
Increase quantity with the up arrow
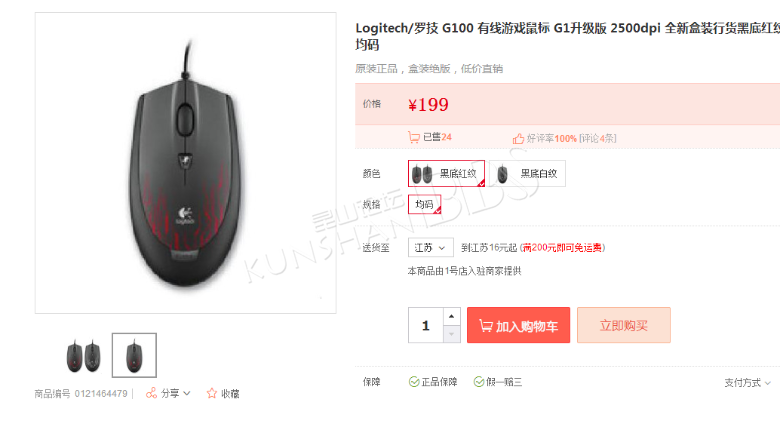click(451, 317)
